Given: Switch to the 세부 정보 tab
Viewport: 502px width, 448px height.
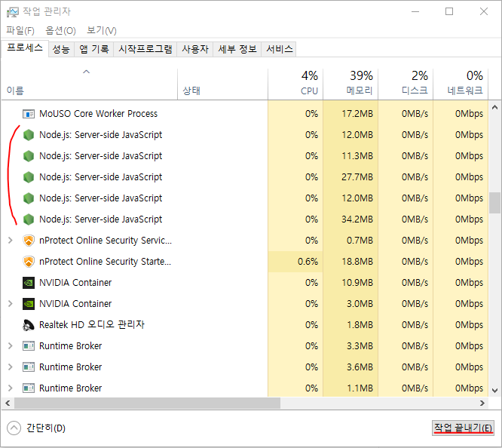Looking at the screenshot, I should click(237, 49).
